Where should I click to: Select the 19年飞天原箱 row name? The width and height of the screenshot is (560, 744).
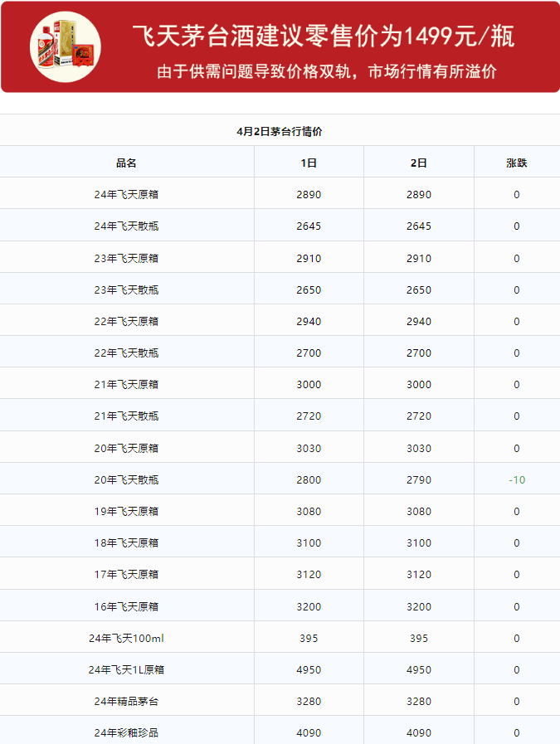click(126, 511)
